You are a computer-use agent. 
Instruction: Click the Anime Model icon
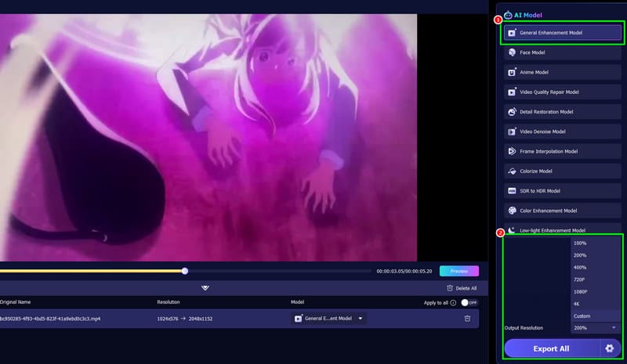512,72
